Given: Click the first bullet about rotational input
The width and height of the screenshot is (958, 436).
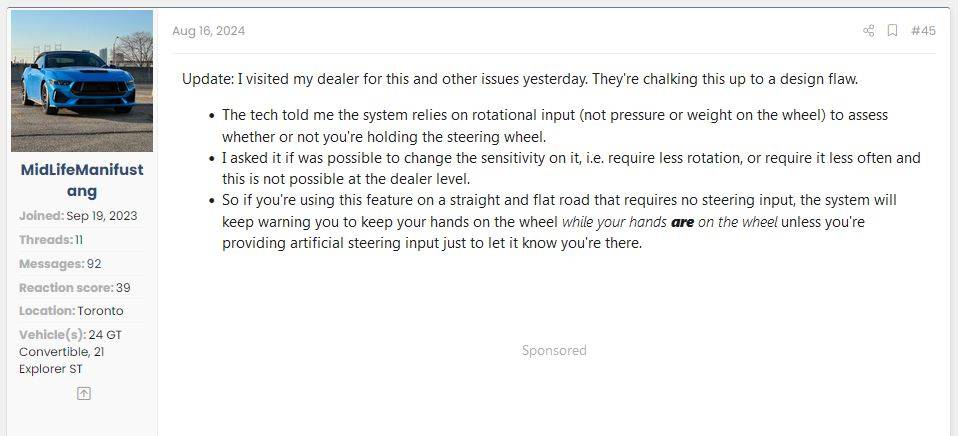Looking at the screenshot, I should [555, 126].
